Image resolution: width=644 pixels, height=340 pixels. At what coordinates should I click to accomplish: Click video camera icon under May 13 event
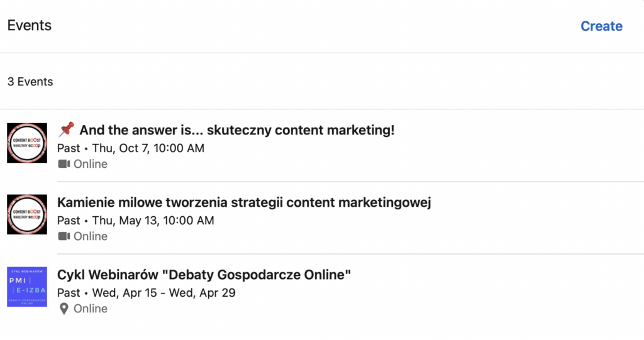[64, 236]
